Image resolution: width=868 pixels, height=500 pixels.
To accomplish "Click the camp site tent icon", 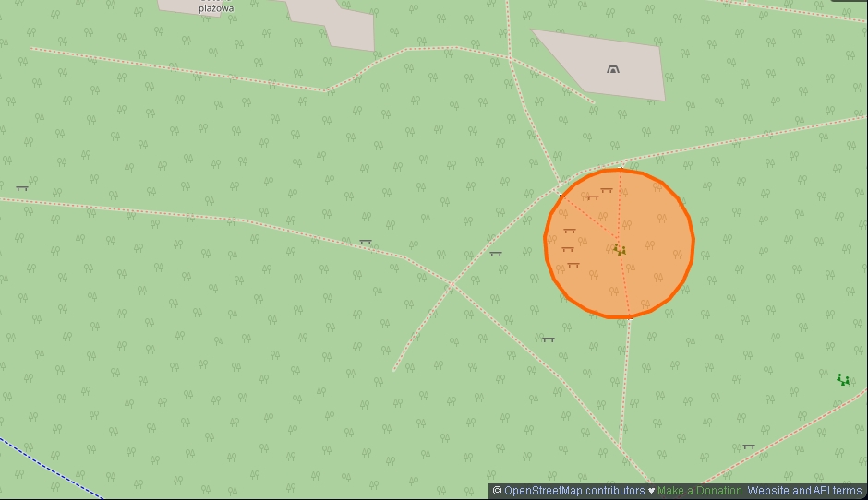I will [613, 70].
